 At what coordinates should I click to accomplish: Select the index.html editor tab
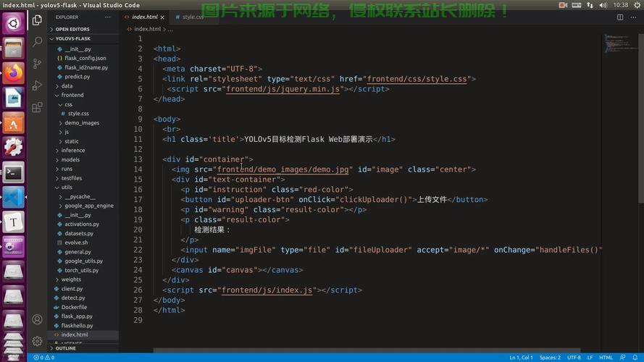click(x=145, y=17)
